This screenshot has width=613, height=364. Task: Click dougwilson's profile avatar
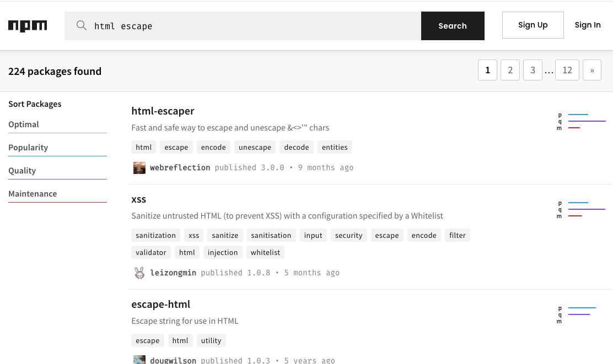click(139, 359)
